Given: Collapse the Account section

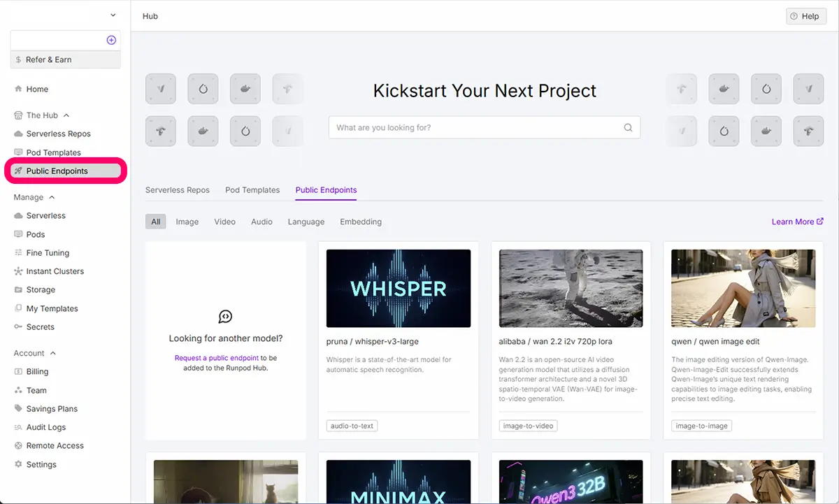Looking at the screenshot, I should pyautogui.click(x=53, y=354).
